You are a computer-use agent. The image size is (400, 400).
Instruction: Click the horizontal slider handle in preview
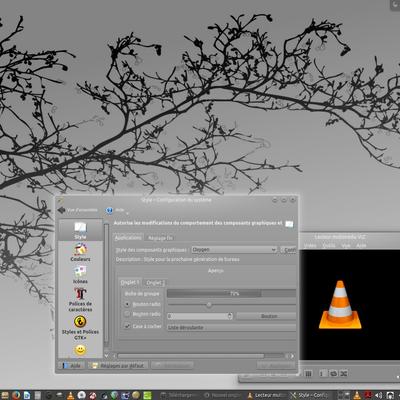coord(209,305)
